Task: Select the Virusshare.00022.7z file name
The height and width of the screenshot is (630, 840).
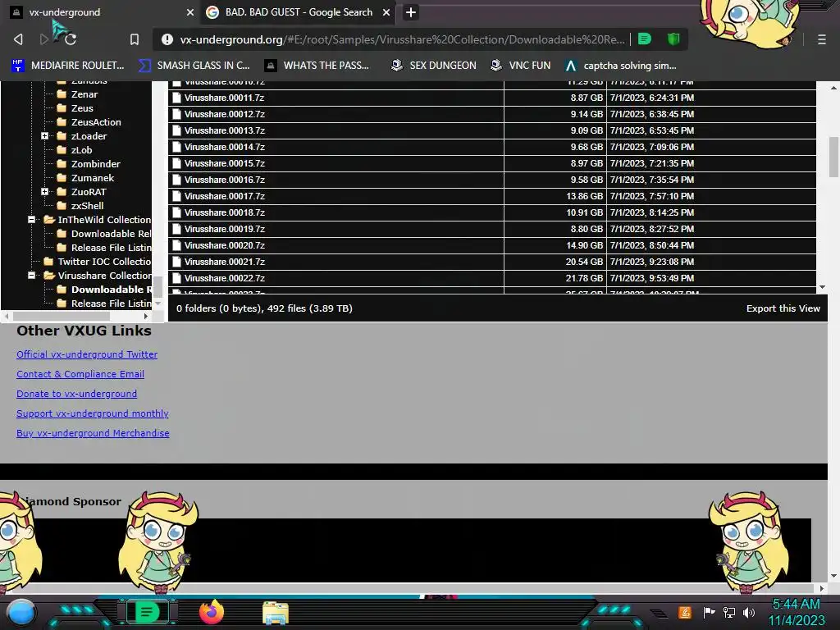Action: [225, 278]
